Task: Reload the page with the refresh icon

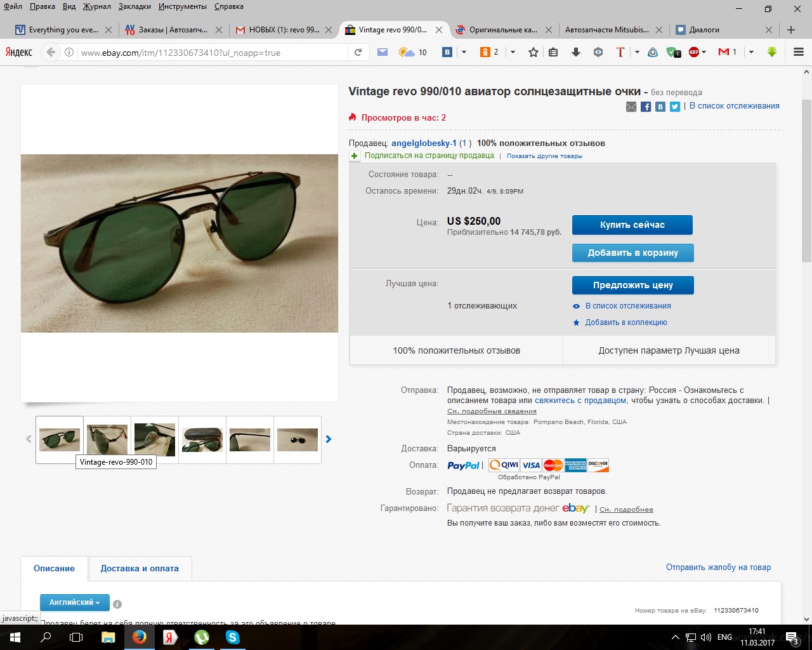Action: (358, 53)
